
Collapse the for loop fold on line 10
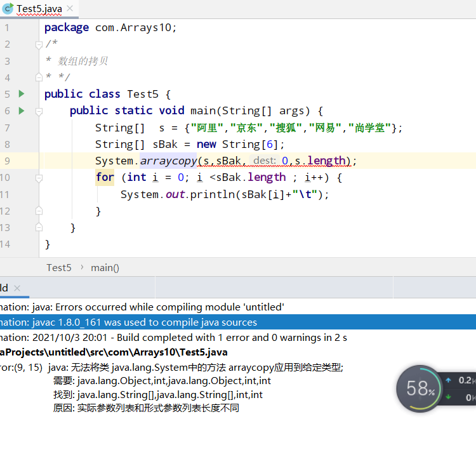tap(39, 178)
